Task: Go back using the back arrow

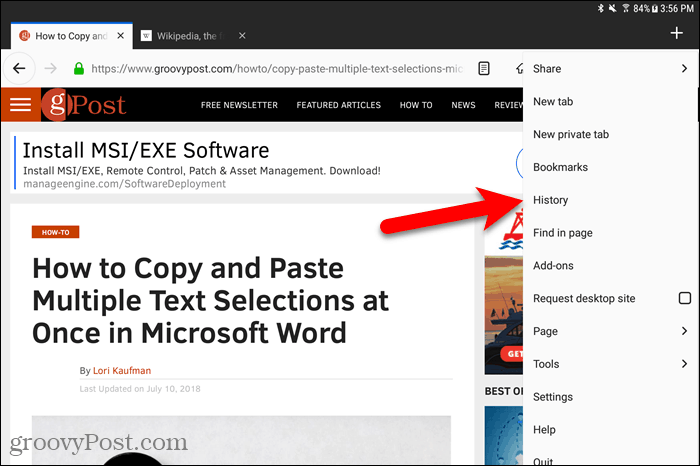Action: [19, 68]
